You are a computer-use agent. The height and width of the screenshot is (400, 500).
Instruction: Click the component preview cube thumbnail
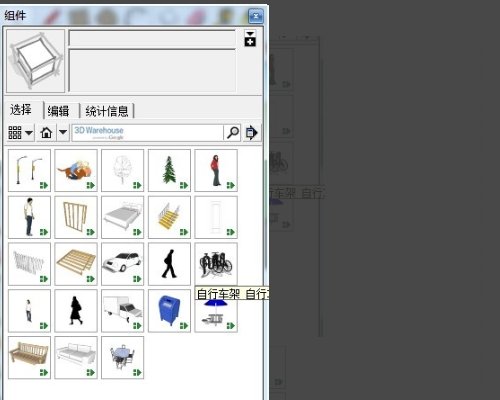[x=35, y=61]
